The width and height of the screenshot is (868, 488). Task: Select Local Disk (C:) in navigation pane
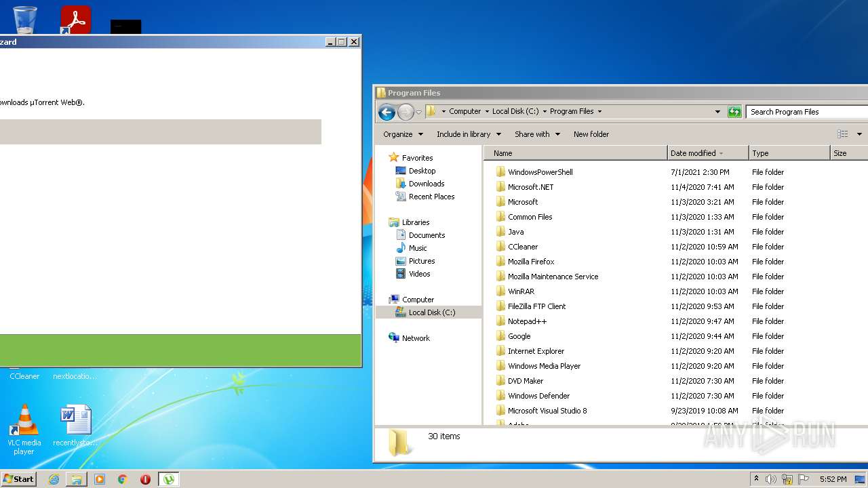coord(431,312)
